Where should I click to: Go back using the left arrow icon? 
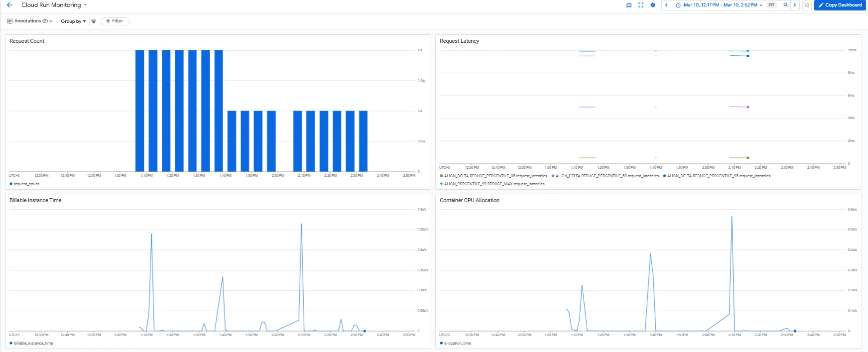pyautogui.click(x=9, y=5)
